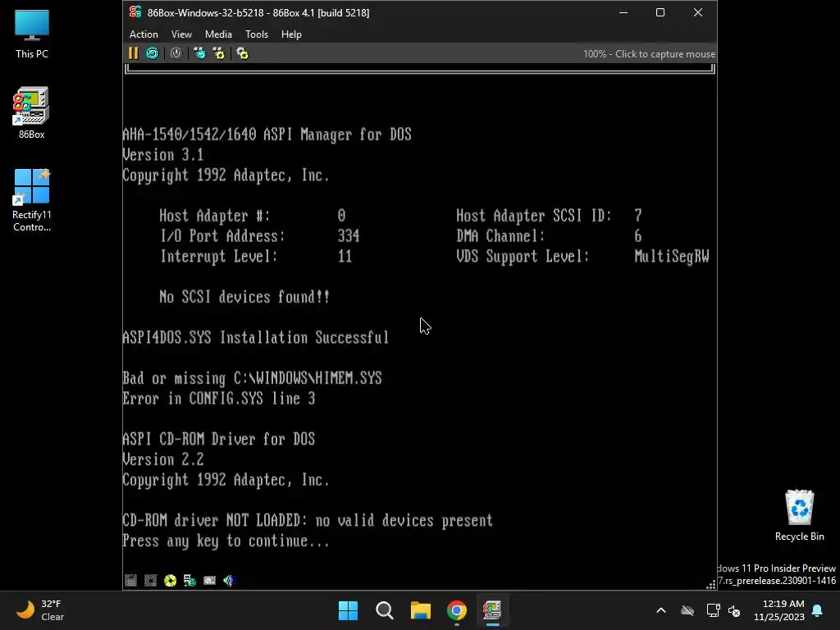Open the Action menu

click(x=144, y=34)
